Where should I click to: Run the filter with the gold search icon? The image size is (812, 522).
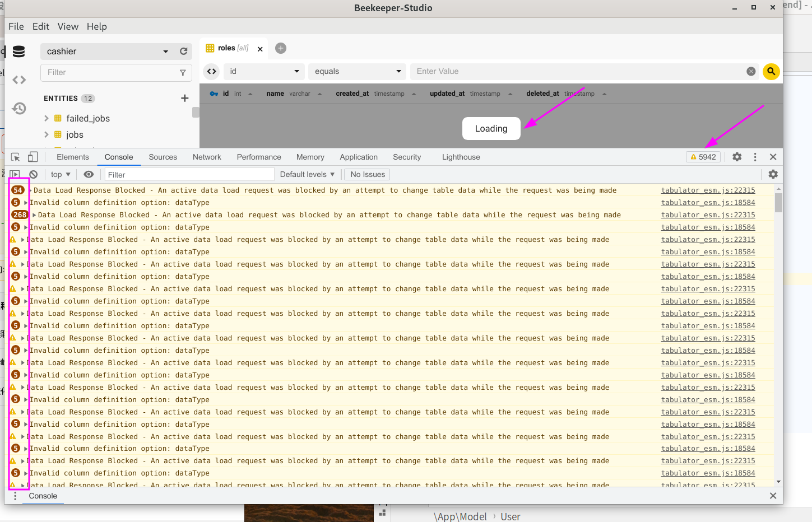point(771,71)
